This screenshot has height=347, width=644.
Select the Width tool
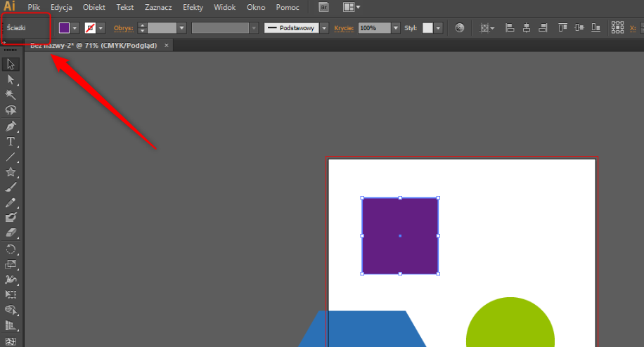point(11,280)
